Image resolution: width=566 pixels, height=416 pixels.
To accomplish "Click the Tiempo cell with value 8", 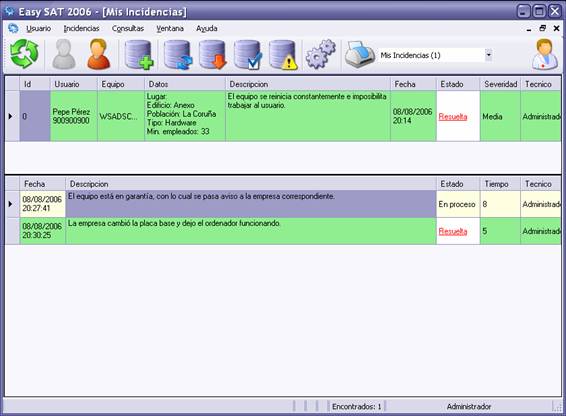I will 500,204.
